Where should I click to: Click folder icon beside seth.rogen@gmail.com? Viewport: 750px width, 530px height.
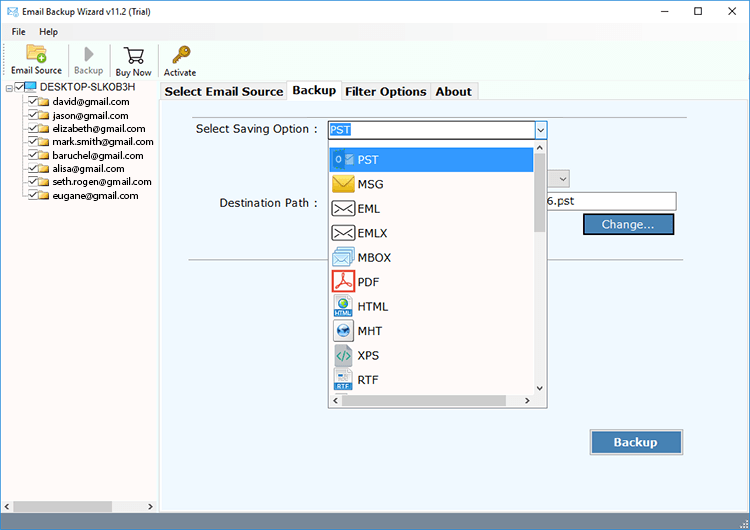click(44, 182)
